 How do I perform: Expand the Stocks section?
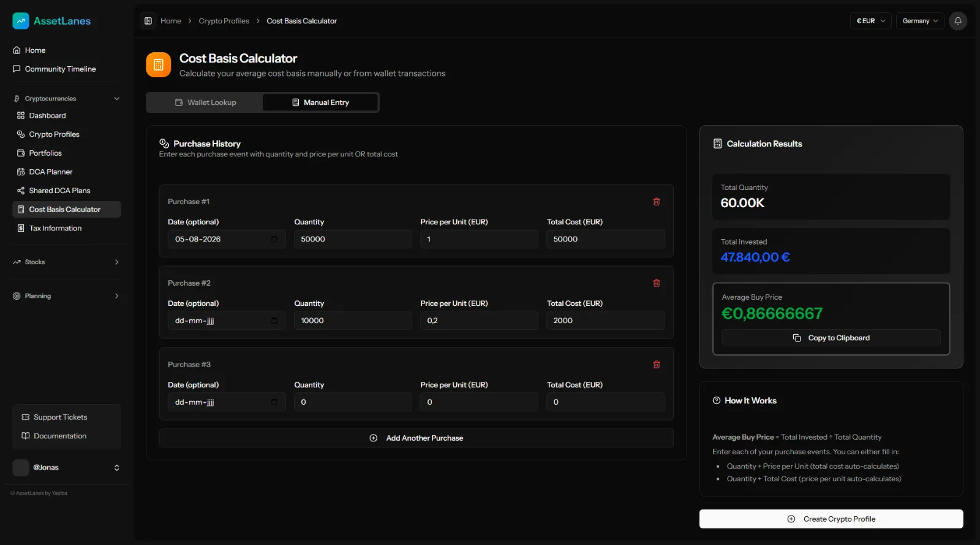66,262
